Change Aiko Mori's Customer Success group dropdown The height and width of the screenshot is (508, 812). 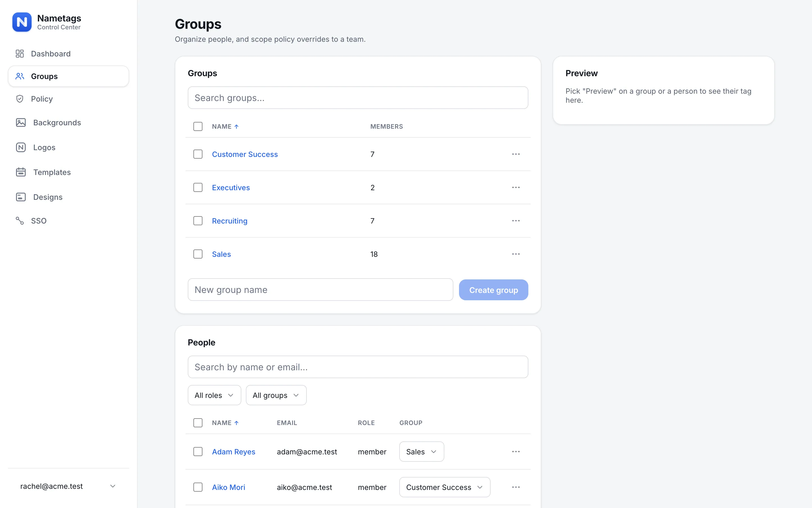click(445, 487)
